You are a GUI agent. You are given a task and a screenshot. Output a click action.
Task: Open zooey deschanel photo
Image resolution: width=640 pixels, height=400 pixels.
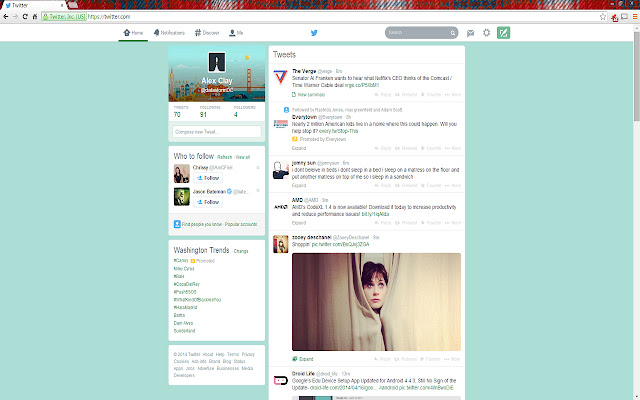376,302
